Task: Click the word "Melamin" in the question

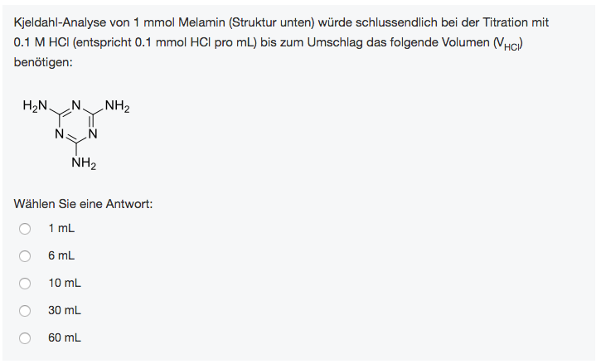Action: 201,22
